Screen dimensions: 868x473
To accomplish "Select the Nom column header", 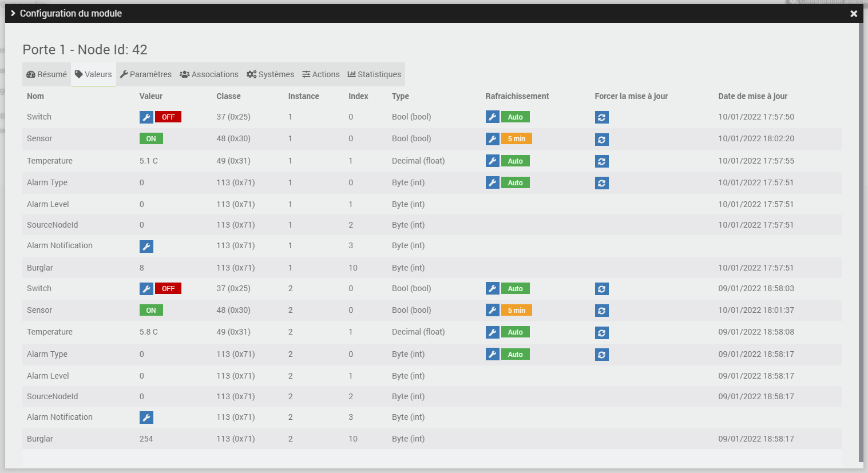I will pos(35,96).
